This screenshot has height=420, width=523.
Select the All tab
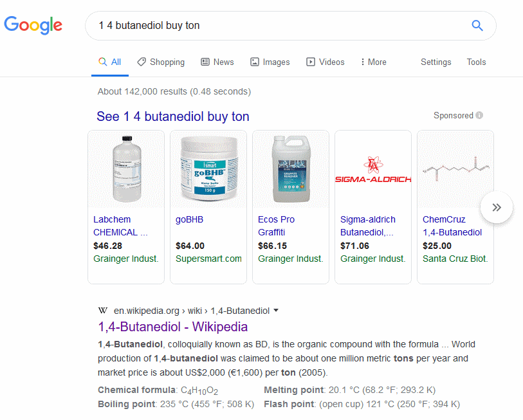[x=110, y=62]
